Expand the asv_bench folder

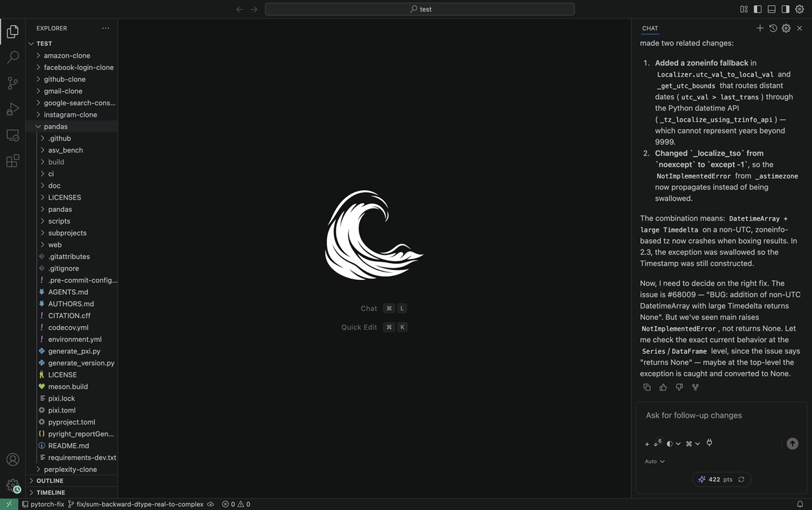(x=65, y=150)
